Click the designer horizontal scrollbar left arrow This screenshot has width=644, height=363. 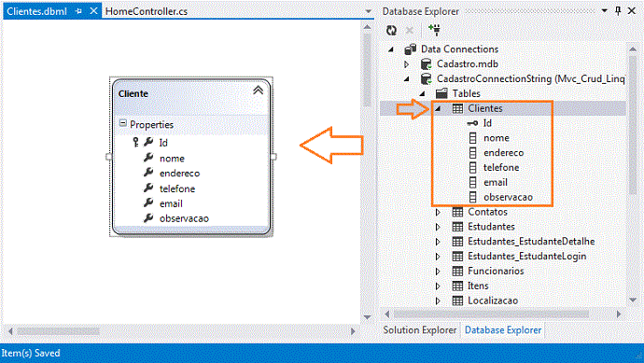[x=10, y=331]
